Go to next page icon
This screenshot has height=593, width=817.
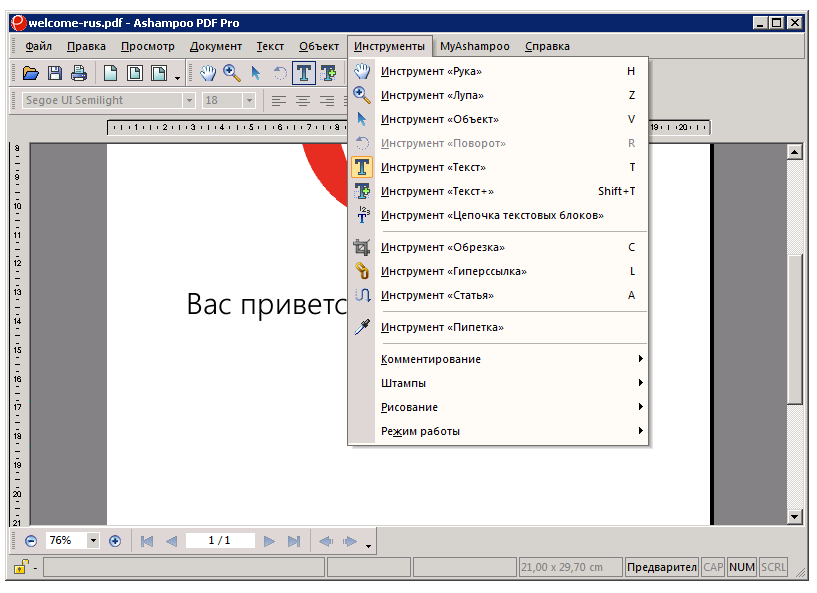[269, 541]
